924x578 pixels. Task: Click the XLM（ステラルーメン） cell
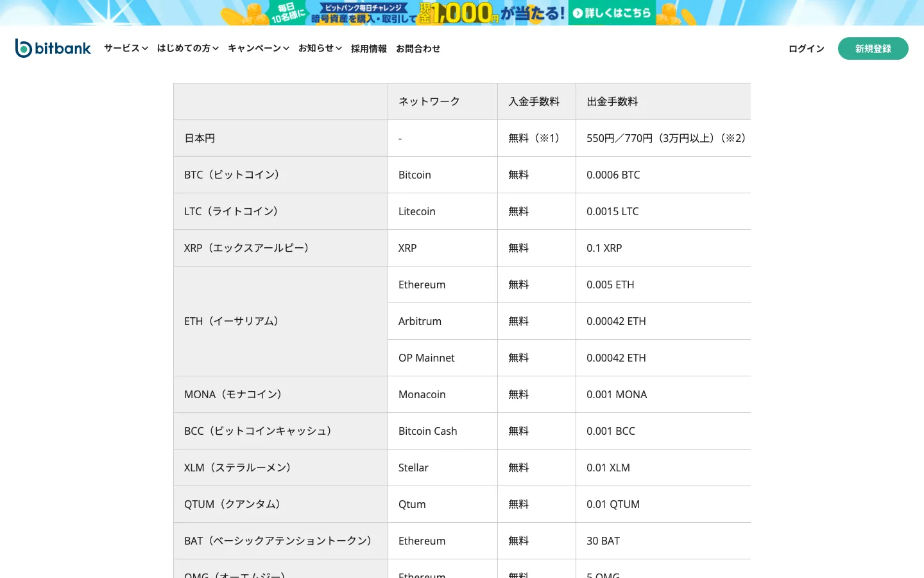(x=280, y=468)
